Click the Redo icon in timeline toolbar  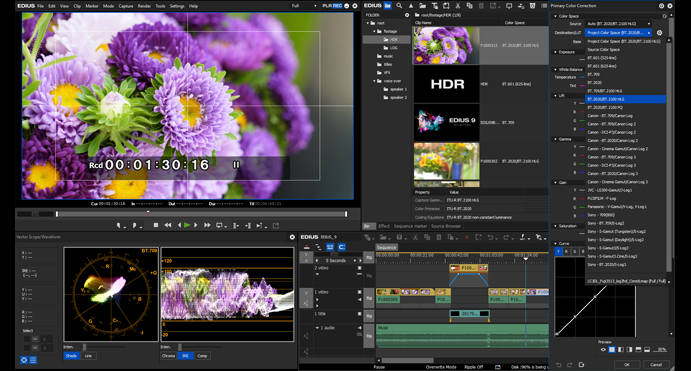tap(506, 237)
